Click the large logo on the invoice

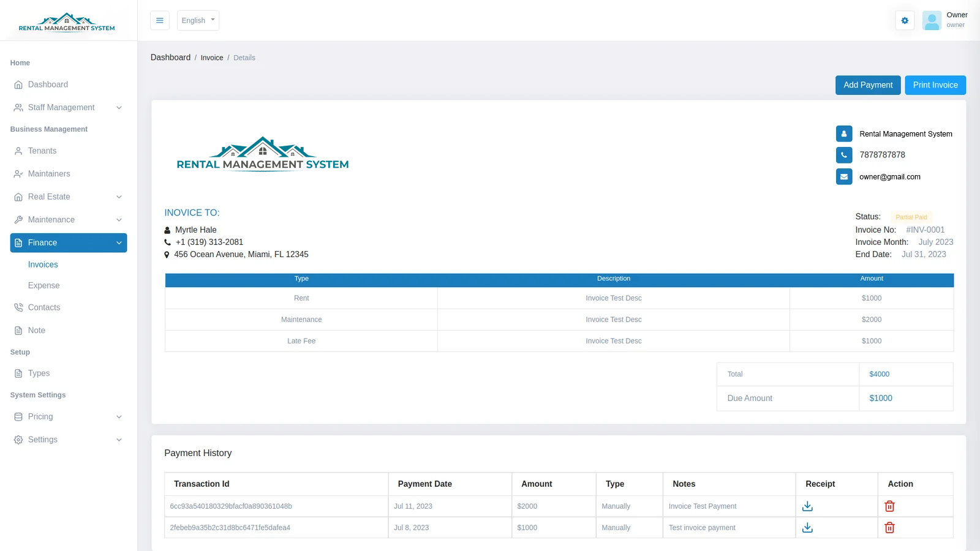point(263,154)
